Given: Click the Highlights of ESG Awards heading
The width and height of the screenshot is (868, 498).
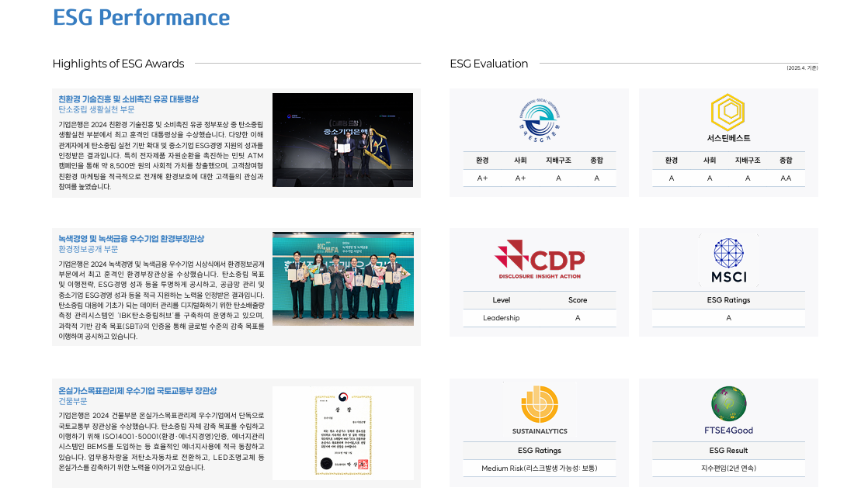Looking at the screenshot, I should coord(119,64).
